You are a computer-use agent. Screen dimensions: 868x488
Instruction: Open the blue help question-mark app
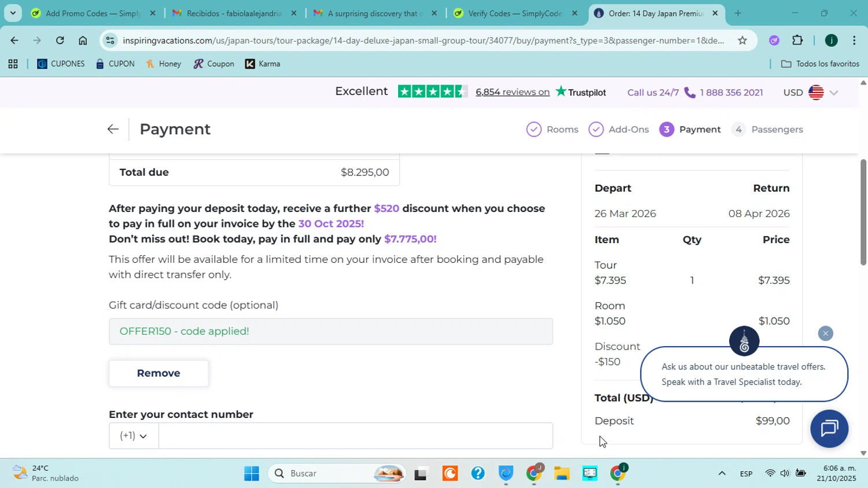477,474
